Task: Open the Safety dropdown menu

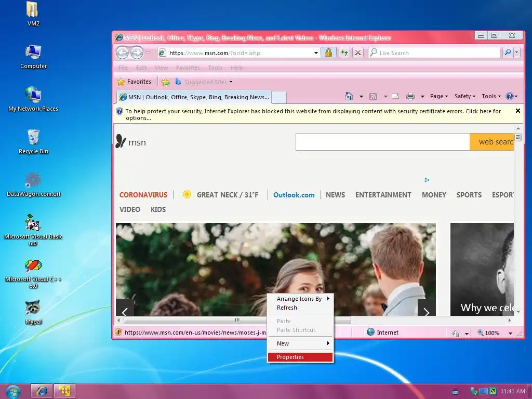Action: click(464, 96)
